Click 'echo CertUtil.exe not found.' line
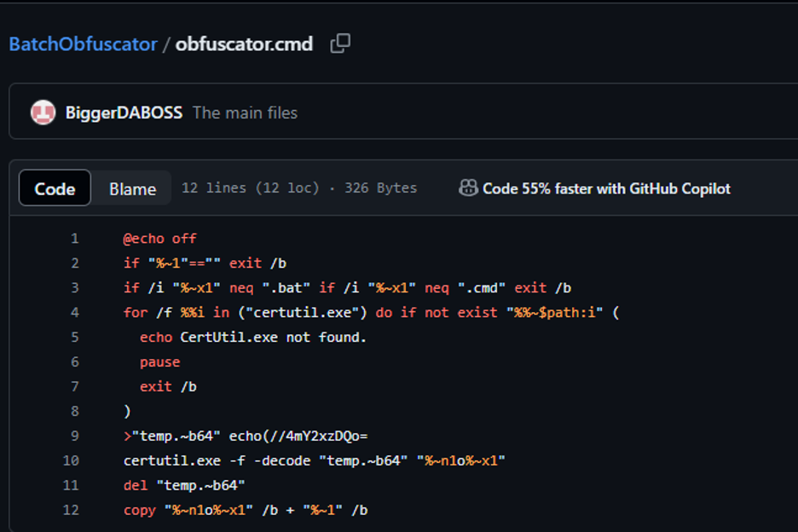Image resolution: width=798 pixels, height=532 pixels. [253, 337]
